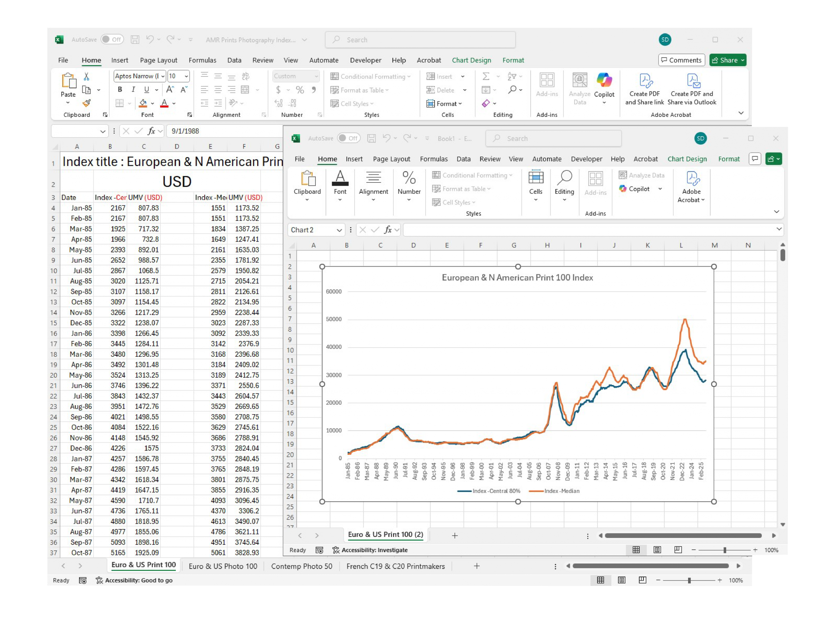The width and height of the screenshot is (840, 618).
Task: Apply bold formatting with B icon
Action: (x=120, y=90)
